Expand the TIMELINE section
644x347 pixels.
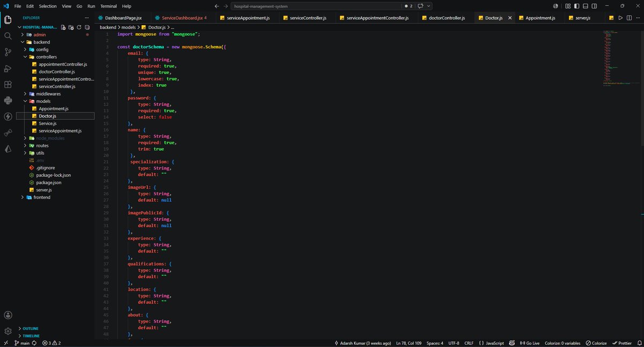pyautogui.click(x=55, y=336)
